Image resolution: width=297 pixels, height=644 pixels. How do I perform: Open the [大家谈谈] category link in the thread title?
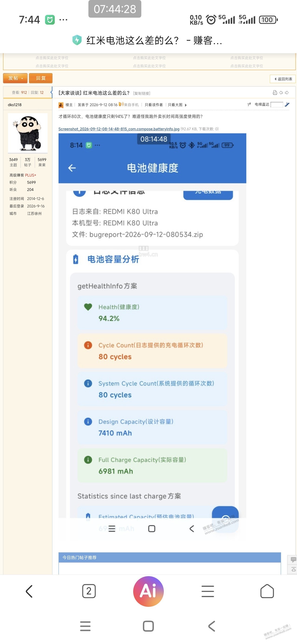tap(70, 93)
